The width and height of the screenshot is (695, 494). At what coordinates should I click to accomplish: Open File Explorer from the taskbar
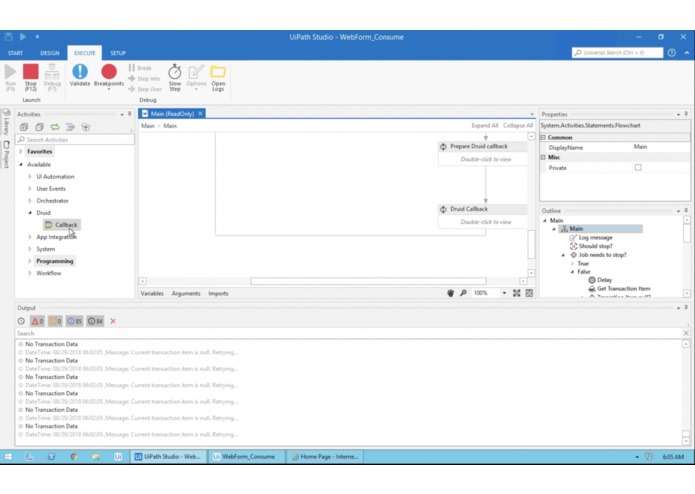tap(96, 456)
